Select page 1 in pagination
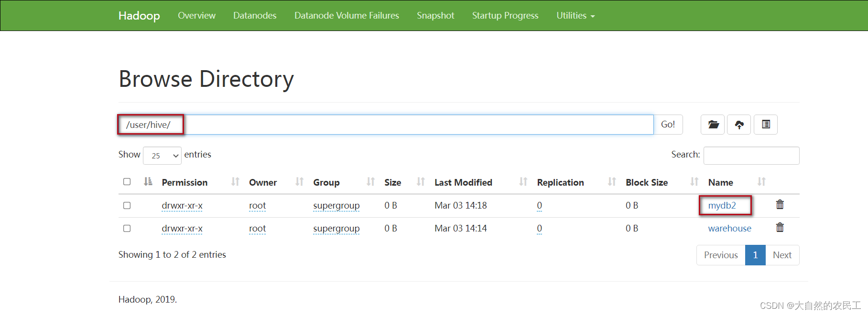Image resolution: width=868 pixels, height=315 pixels. click(x=755, y=255)
